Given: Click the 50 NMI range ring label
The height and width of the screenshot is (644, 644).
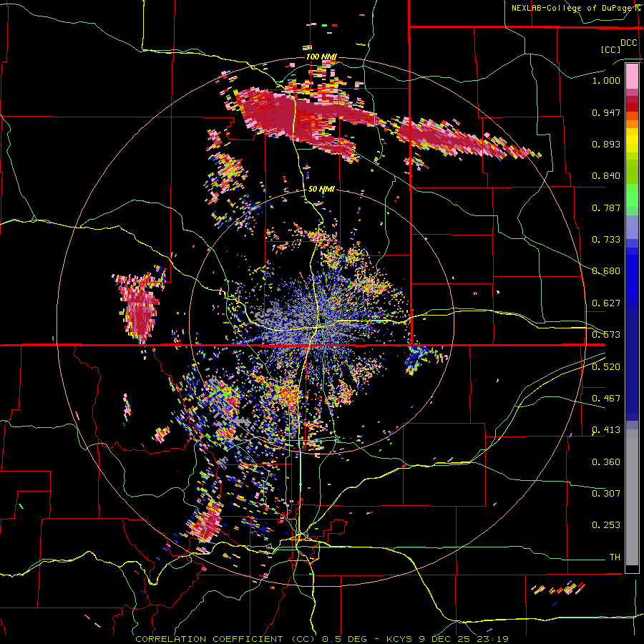Looking at the screenshot, I should tap(321, 189).
